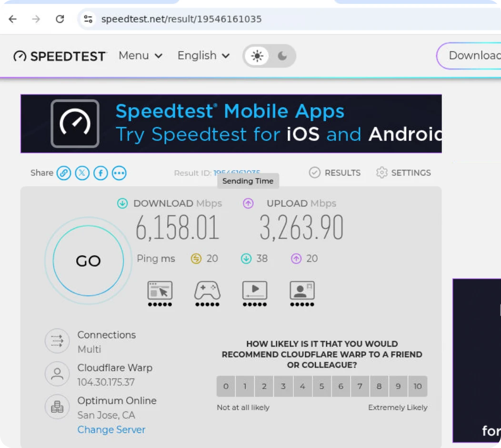Open the Speedtest Mobile Apps banner
The image size is (501, 448).
(231, 124)
